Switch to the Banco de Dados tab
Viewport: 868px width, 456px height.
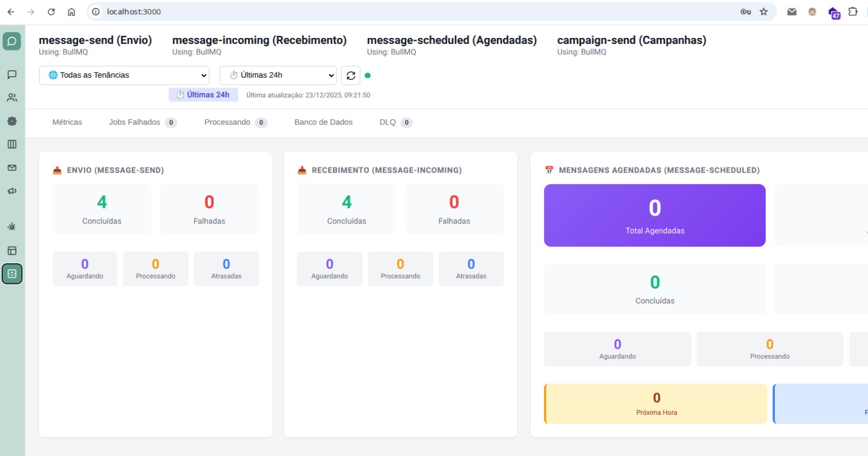coord(323,123)
